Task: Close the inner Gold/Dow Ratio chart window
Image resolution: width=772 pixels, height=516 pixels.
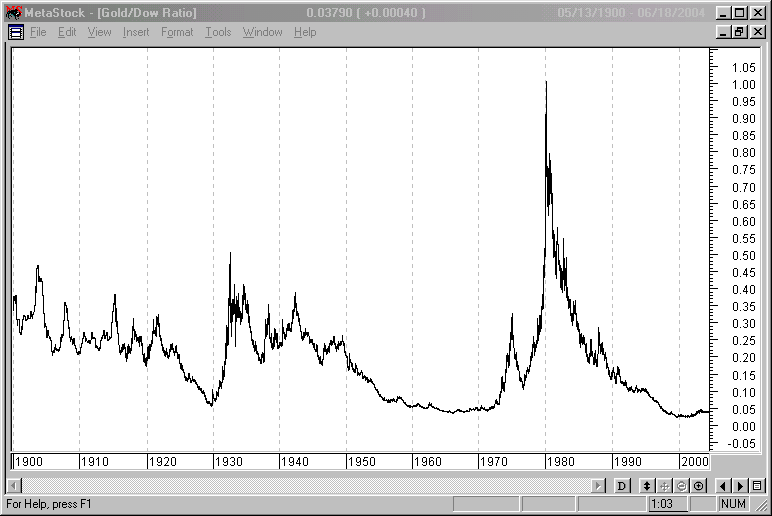Action: coord(758,32)
